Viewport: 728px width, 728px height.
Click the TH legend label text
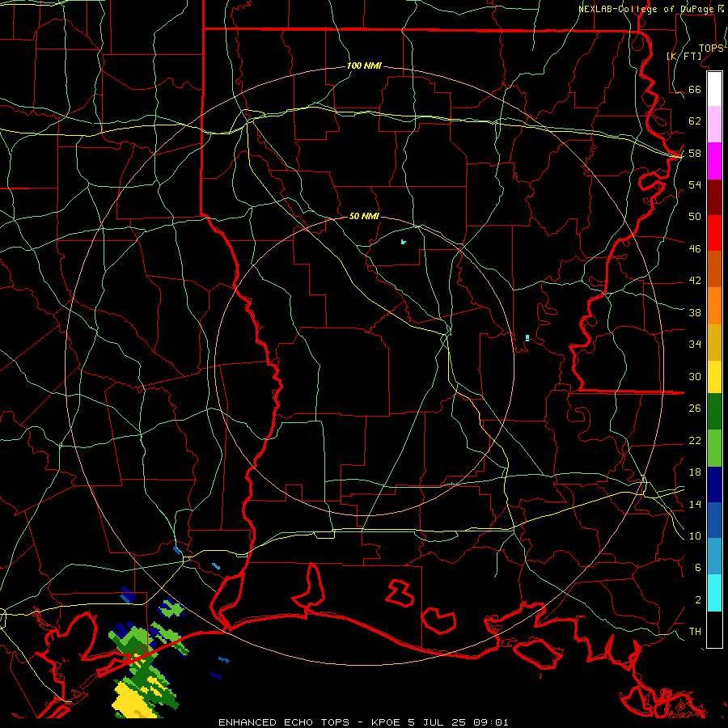[x=695, y=632]
